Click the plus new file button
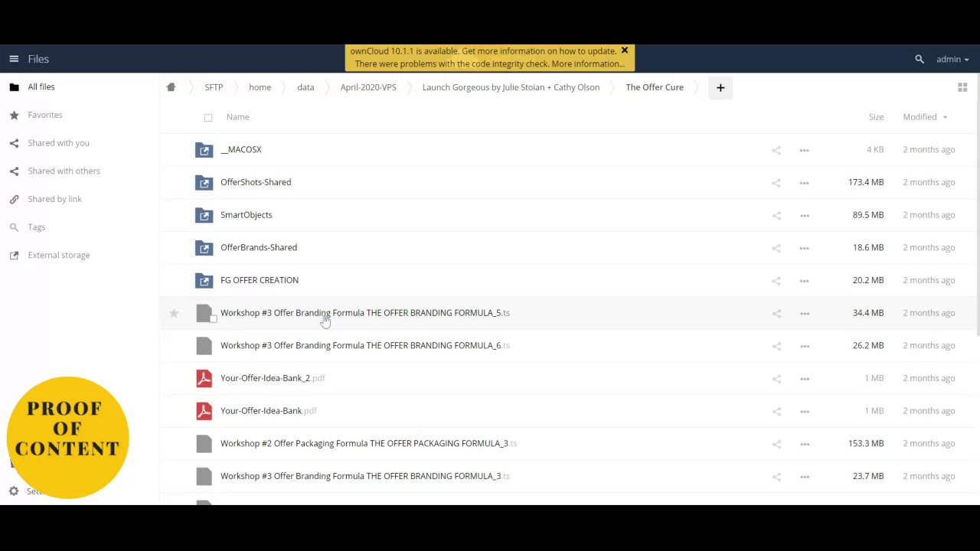 coord(720,88)
